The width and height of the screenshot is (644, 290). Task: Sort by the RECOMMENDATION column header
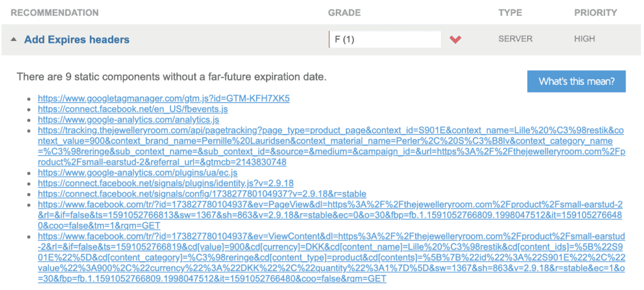click(x=55, y=13)
